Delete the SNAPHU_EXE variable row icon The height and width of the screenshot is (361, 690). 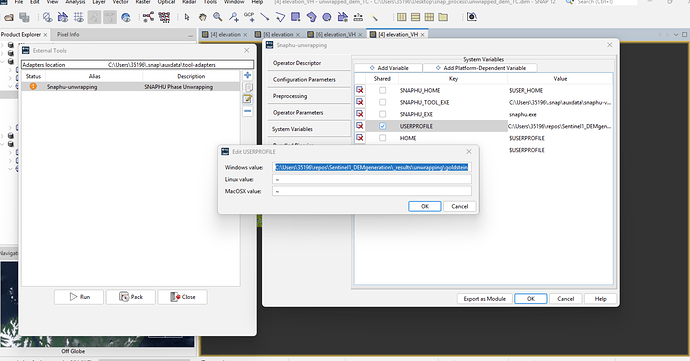[x=360, y=114]
